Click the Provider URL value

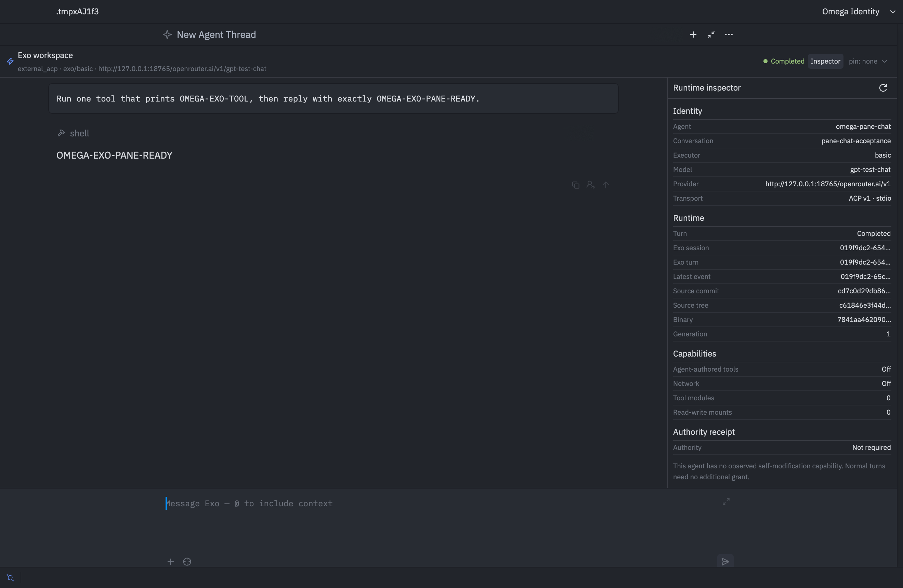pos(827,184)
